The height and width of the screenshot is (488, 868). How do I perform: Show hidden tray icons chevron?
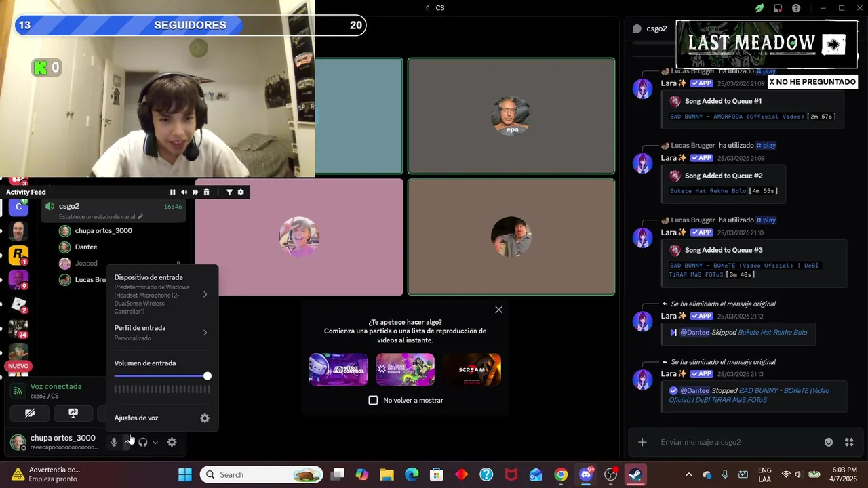click(x=689, y=474)
